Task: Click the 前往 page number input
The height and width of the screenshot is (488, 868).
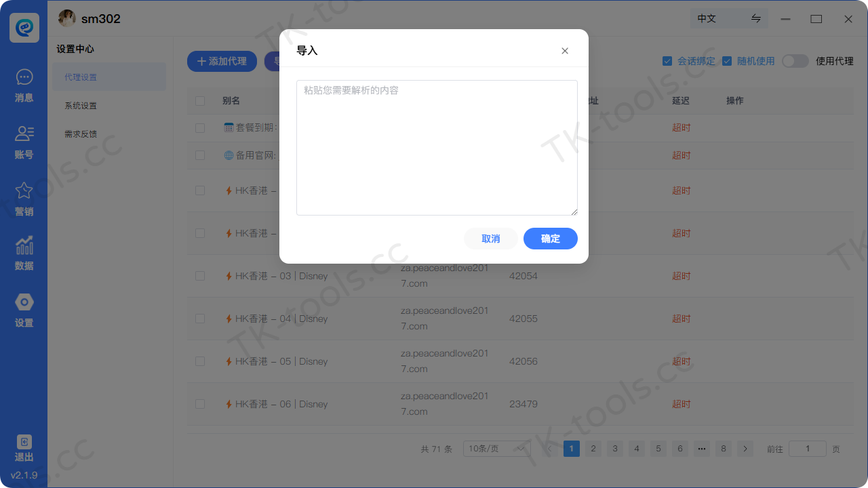Action: pos(808,449)
